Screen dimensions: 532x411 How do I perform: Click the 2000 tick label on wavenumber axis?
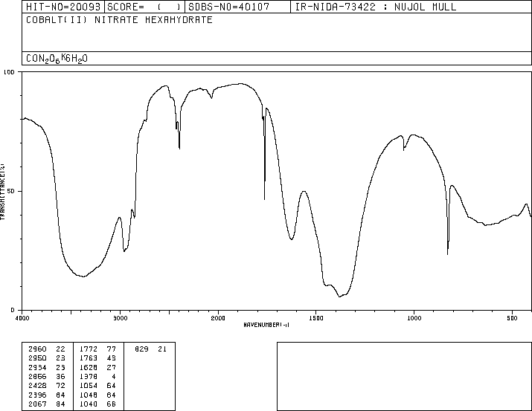(218, 318)
